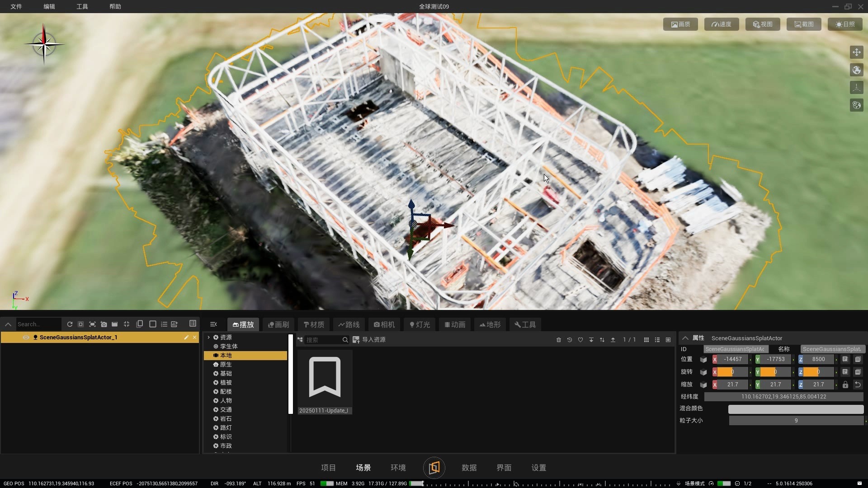The image size is (868, 488).
Task: Switch to the 材质 tab
Action: [314, 324]
